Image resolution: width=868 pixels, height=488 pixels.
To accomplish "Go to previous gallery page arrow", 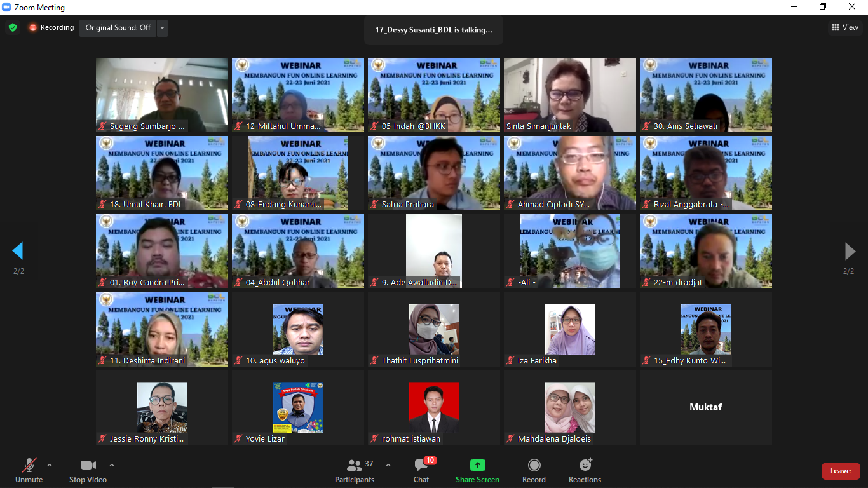I will click(x=18, y=251).
